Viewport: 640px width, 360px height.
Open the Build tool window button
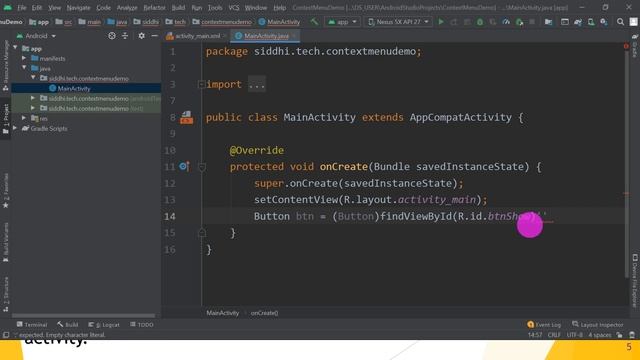(68, 325)
